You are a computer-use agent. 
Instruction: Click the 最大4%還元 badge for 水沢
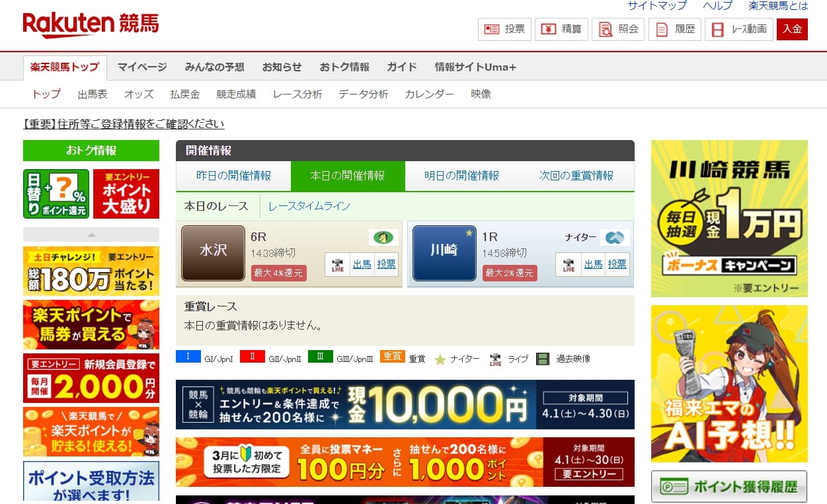tap(278, 273)
